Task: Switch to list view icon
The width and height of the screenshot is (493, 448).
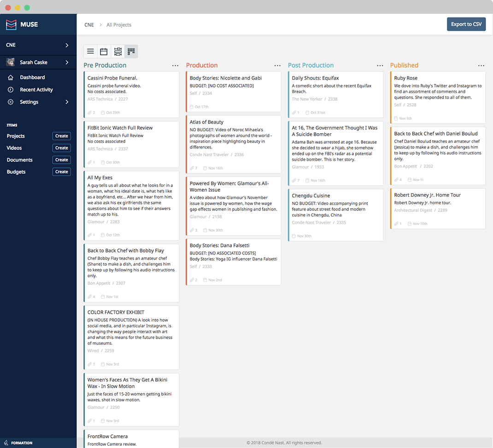Action: tap(91, 51)
